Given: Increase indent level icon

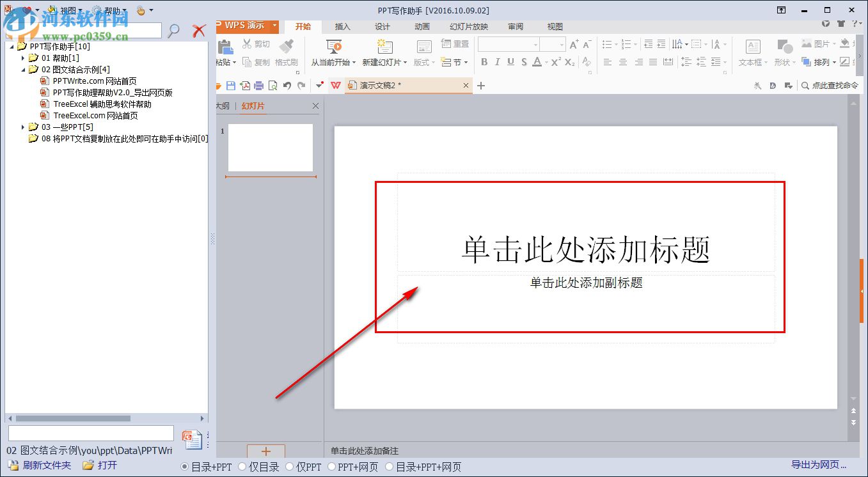Looking at the screenshot, I should coord(662,44).
